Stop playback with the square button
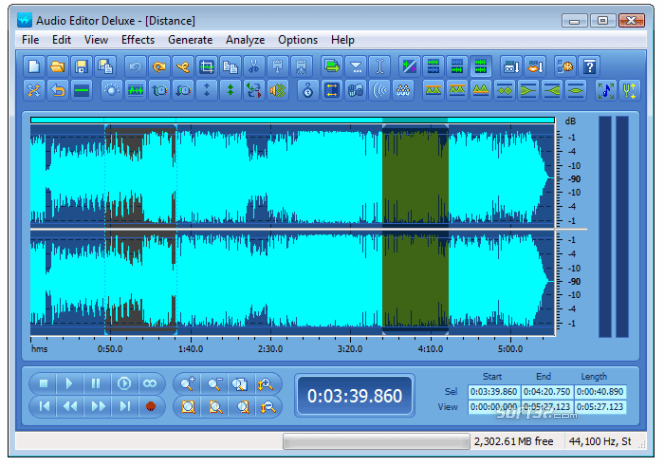Screen dimensions: 664x466 tap(43, 384)
